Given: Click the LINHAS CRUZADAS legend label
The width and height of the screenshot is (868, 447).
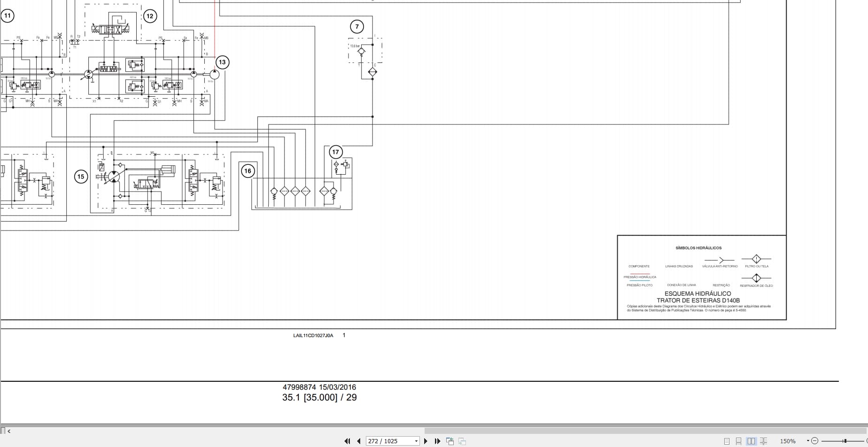Looking at the screenshot, I should pos(679,266).
